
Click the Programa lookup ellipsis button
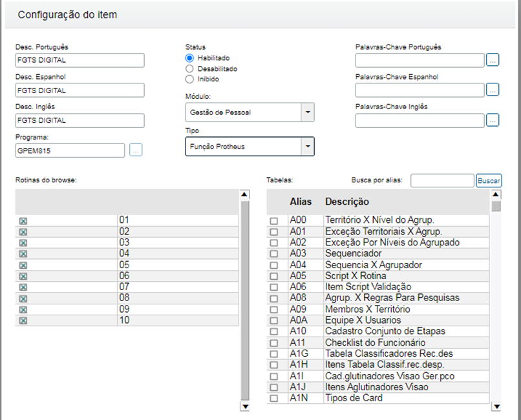(136, 150)
